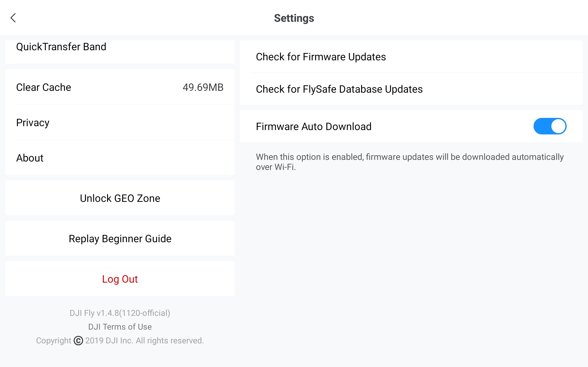Click the 49.69MB cache size value
588x367 pixels.
[203, 87]
